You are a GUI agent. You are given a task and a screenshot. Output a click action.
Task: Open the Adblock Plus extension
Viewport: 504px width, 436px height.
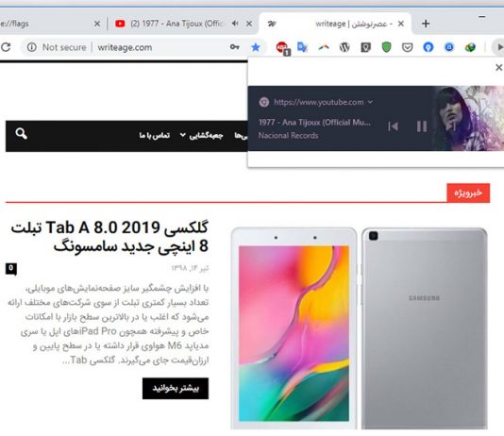pyautogui.click(x=283, y=48)
